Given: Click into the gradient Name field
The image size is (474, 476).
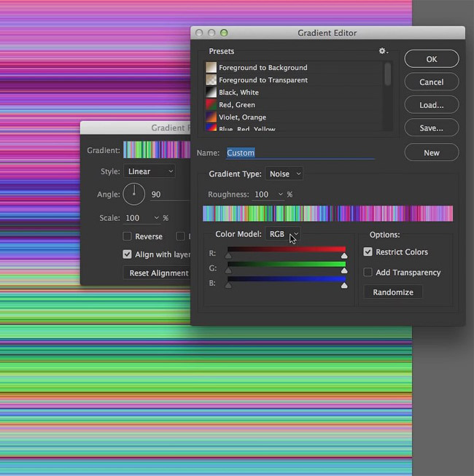Looking at the screenshot, I should (300, 152).
